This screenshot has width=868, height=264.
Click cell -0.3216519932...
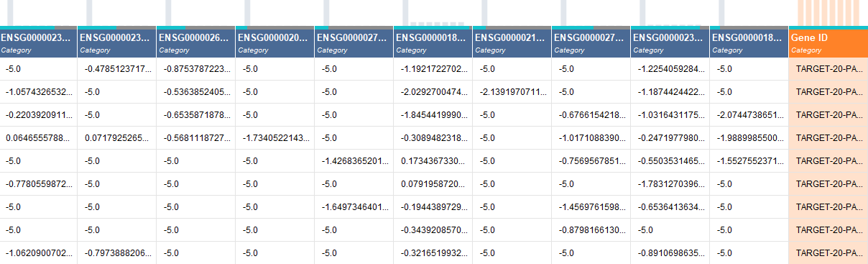433,253
